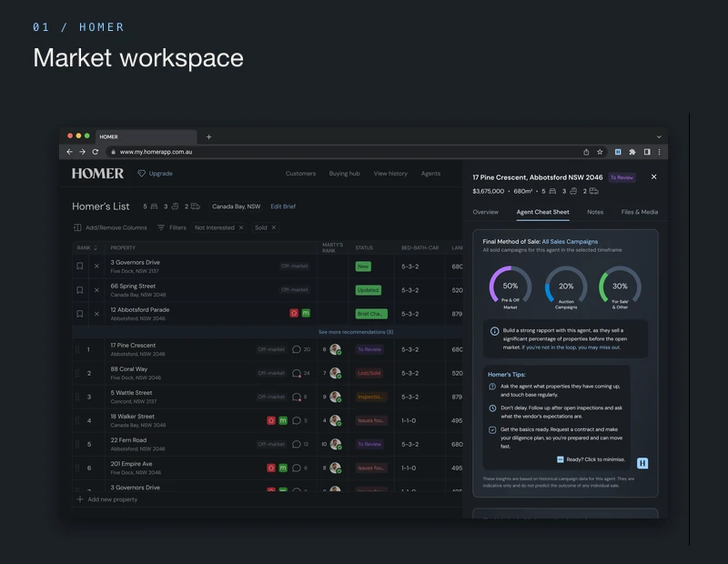728x564 pixels.
Task: Dismiss the 12 Abbotsford Parade recommendation
Action: (96, 314)
